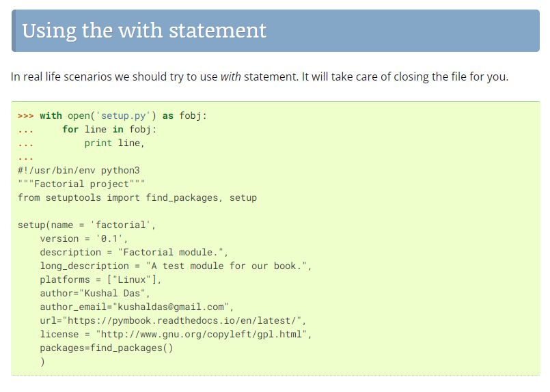
Task: Click the "setup(name = 'factorial'," line
Action: pyautogui.click(x=92, y=225)
